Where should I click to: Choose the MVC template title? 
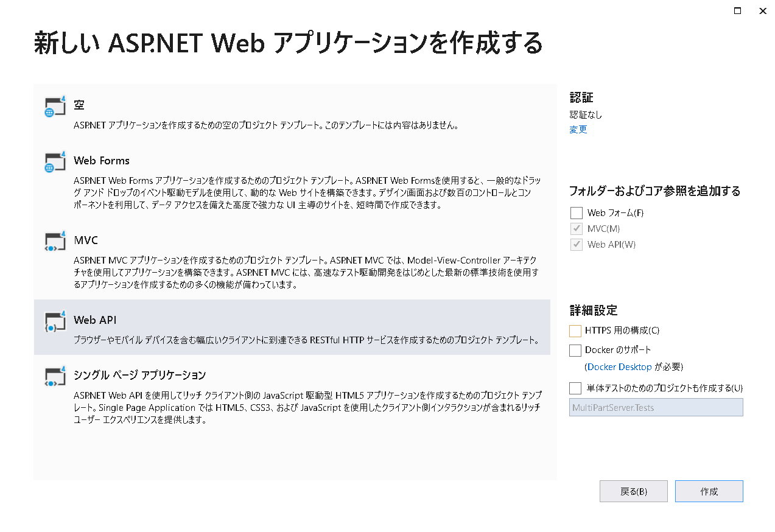86,240
